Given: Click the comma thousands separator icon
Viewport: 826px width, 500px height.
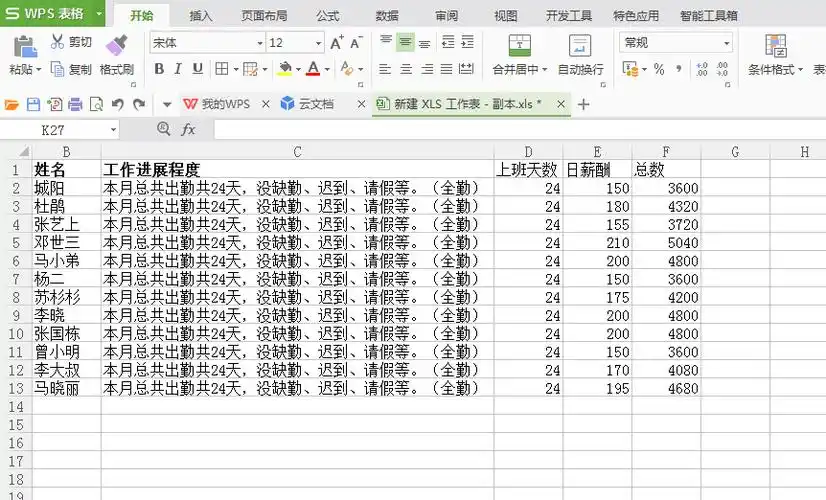Looking at the screenshot, I should [x=679, y=69].
